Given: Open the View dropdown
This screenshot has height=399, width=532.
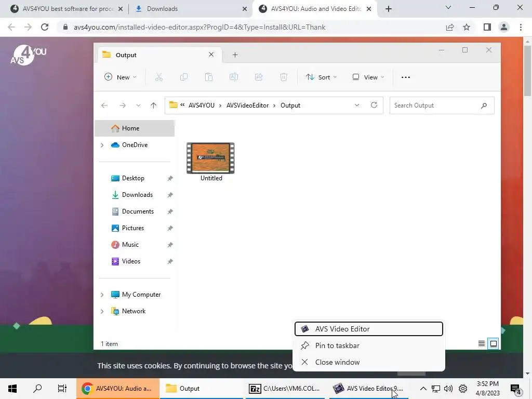Looking at the screenshot, I should [368, 77].
